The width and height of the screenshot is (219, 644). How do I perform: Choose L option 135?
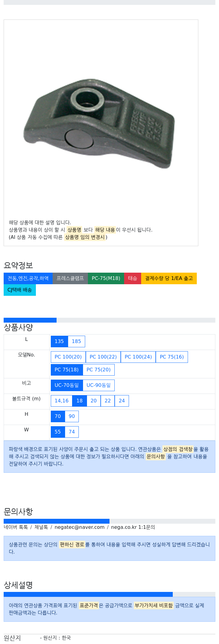click(x=59, y=341)
